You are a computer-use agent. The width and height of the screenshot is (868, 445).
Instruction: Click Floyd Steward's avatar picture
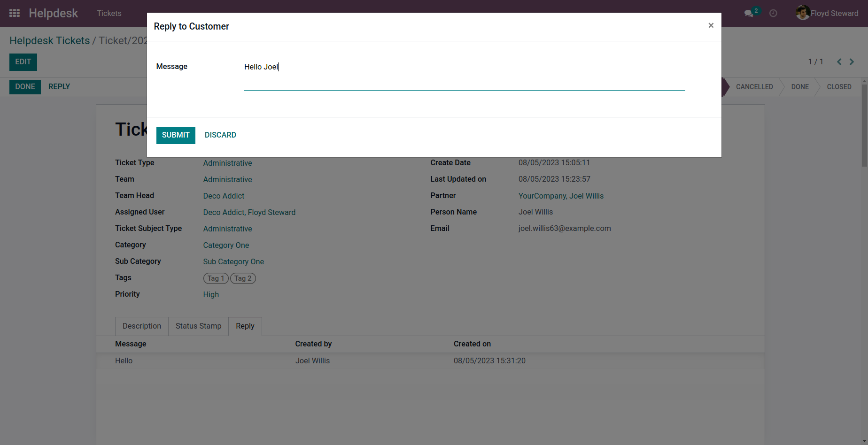(x=803, y=13)
